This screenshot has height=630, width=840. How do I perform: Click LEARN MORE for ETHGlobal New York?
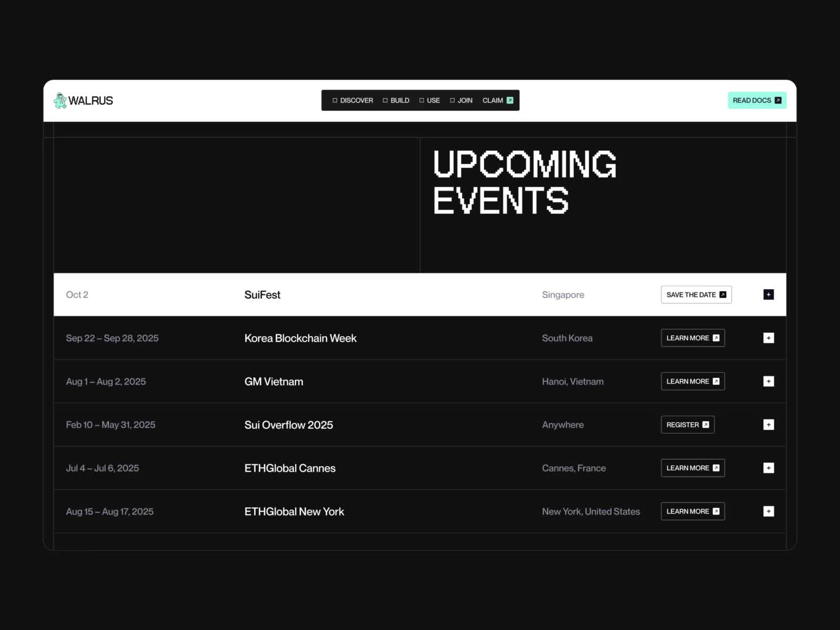693,511
